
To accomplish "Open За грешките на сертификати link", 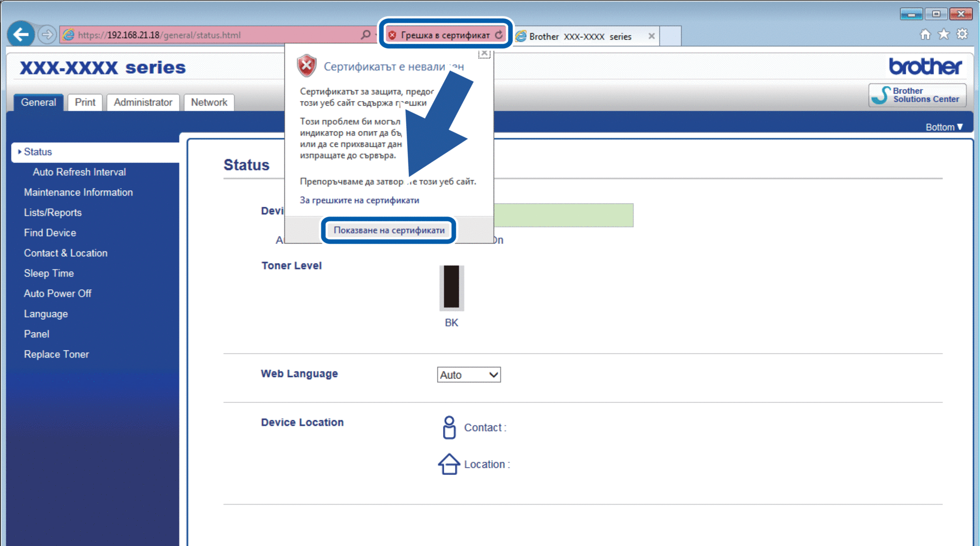I will click(x=360, y=200).
